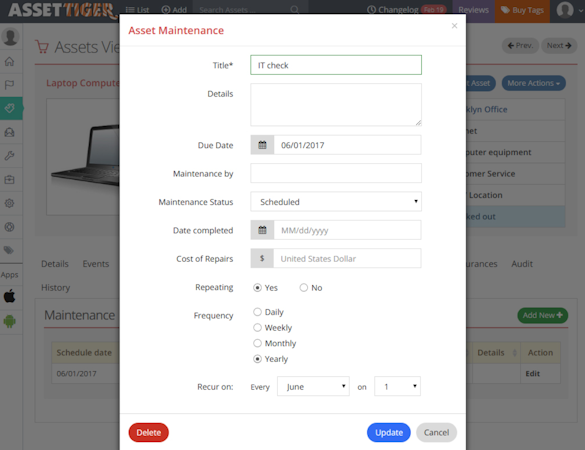The image size is (585, 450).
Task: Open the flag icon in sidebar
Action: 10,85
